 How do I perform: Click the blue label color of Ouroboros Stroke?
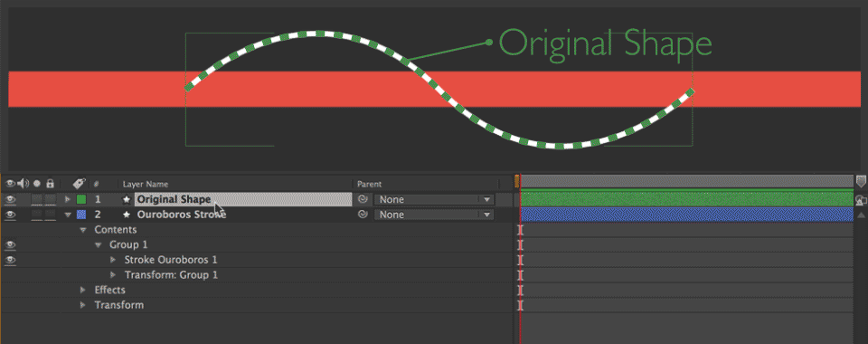[x=81, y=215]
